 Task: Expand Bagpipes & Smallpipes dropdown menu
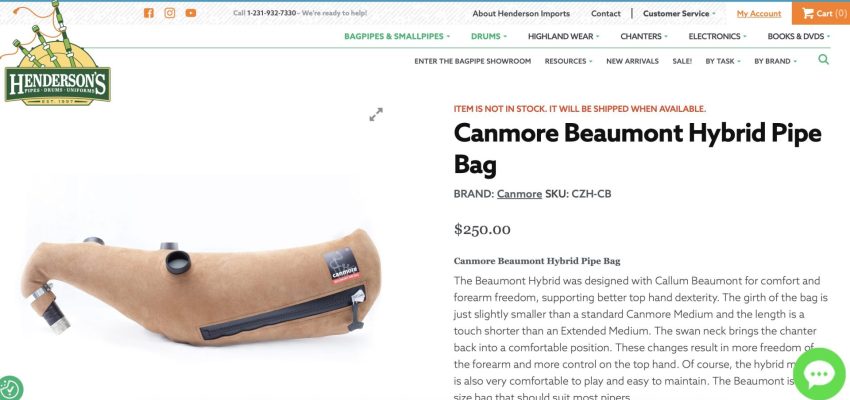pos(397,36)
